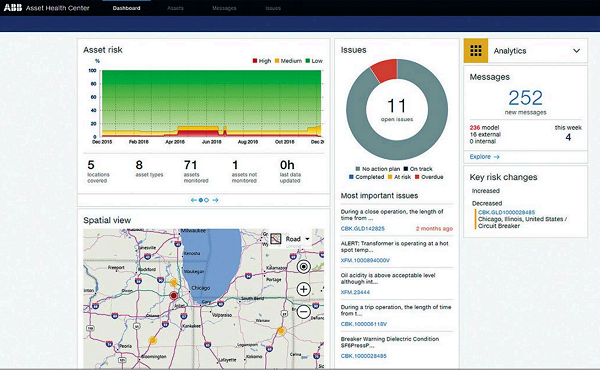Open the Messages tab
Viewport: 600px width, 370px height.
224,8
